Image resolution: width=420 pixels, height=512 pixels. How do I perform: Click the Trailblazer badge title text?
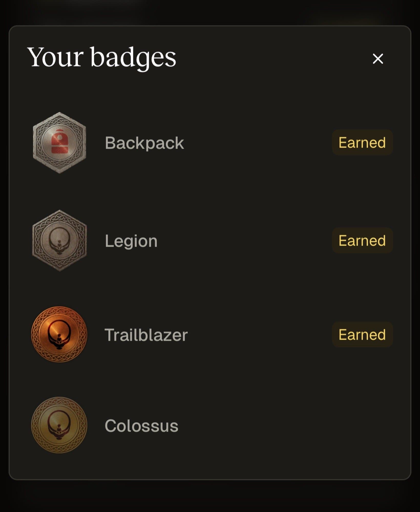pyautogui.click(x=146, y=335)
